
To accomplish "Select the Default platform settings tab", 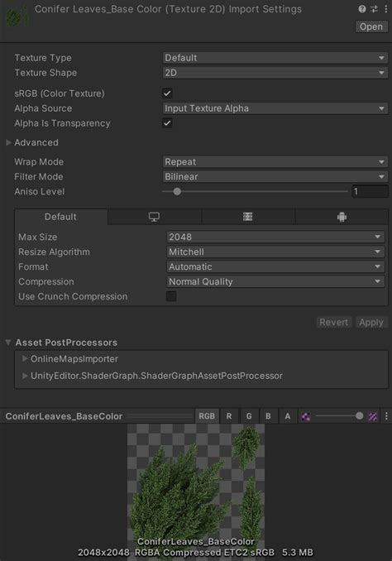I will [x=61, y=217].
